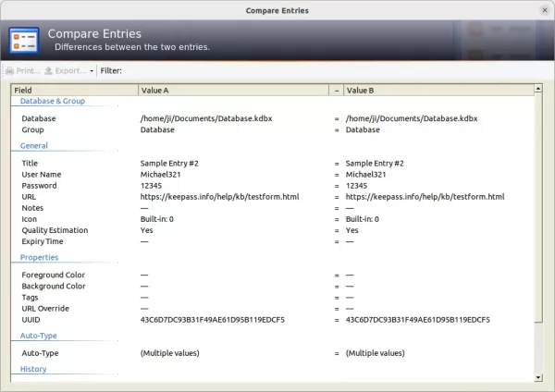Click the narrow dash column header
This screenshot has width=555, height=392.
(337, 91)
